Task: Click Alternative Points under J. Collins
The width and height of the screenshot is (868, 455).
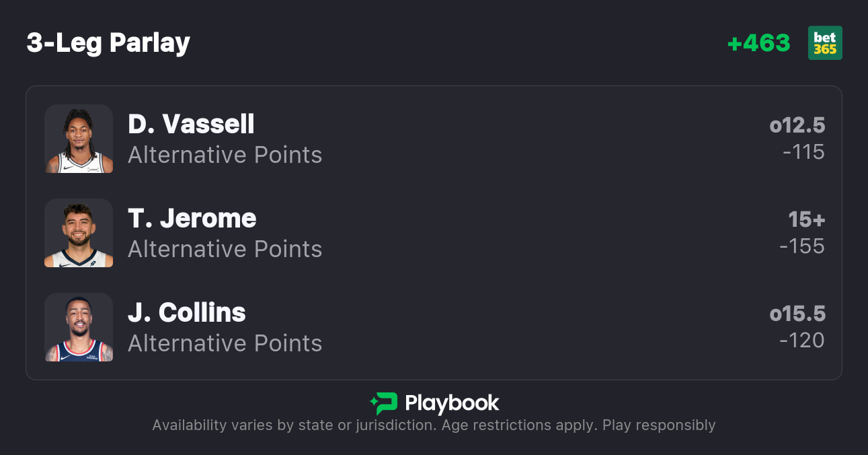Action: click(x=225, y=344)
